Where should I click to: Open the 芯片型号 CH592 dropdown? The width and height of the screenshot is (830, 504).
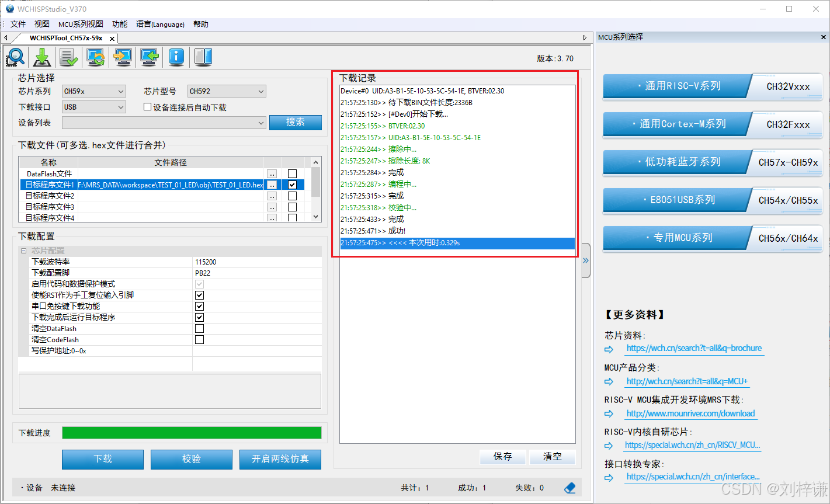(x=259, y=91)
